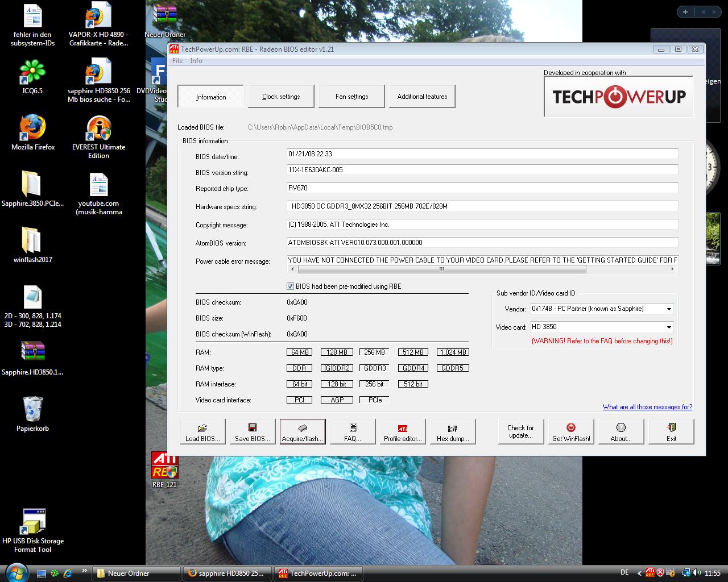Viewport: 728px width, 582px height.
Task: Select GDDR5 RAM type
Action: (453, 368)
